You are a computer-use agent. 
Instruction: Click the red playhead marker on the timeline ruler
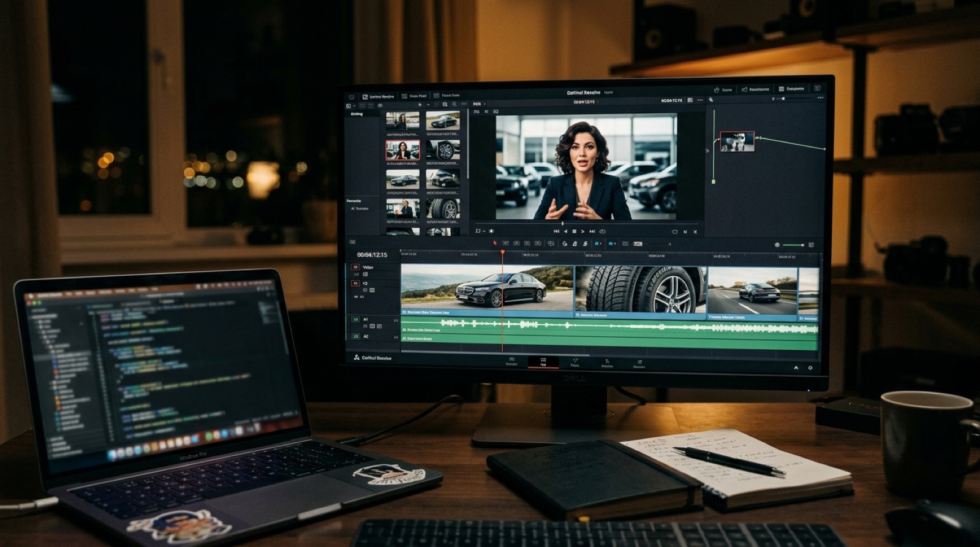502,252
